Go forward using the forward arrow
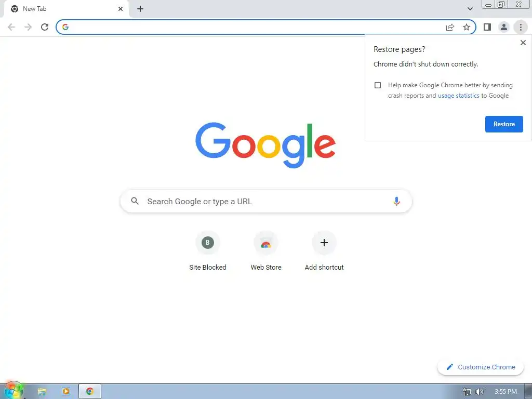 (28, 27)
